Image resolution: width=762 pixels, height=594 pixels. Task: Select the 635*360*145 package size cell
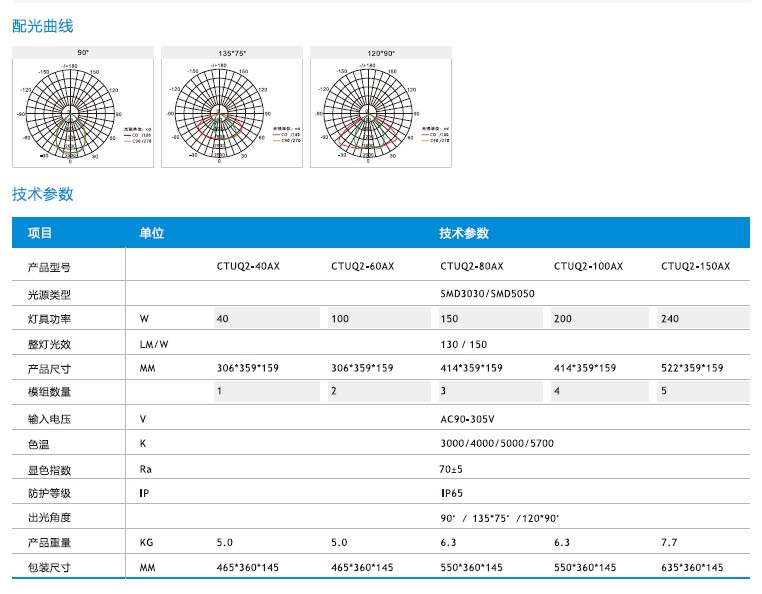pos(692,567)
